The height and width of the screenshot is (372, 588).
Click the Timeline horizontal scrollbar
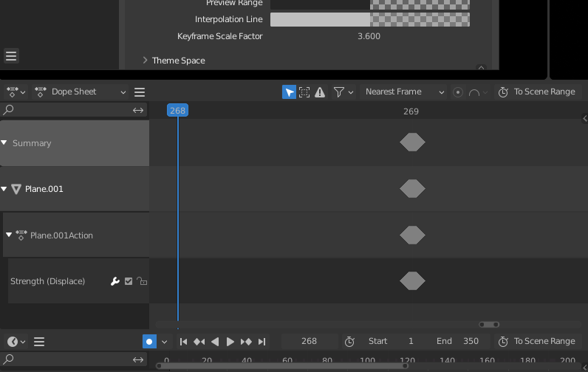[x=282, y=366]
